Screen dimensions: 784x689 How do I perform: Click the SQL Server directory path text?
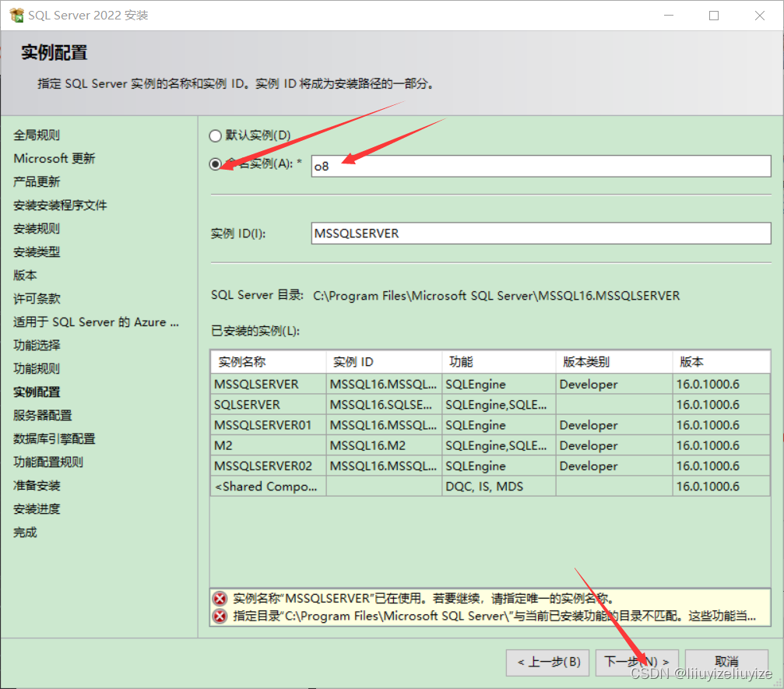pyautogui.click(x=497, y=296)
